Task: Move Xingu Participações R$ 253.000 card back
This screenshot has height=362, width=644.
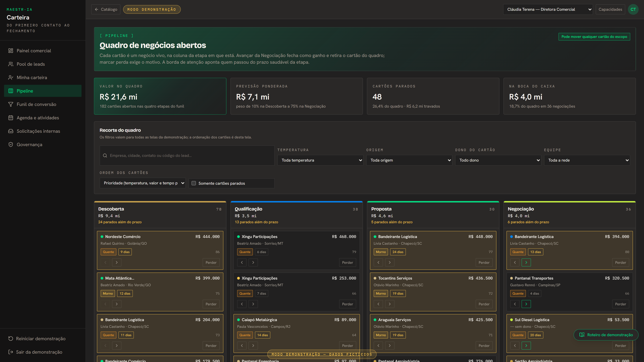Action: pyautogui.click(x=242, y=304)
